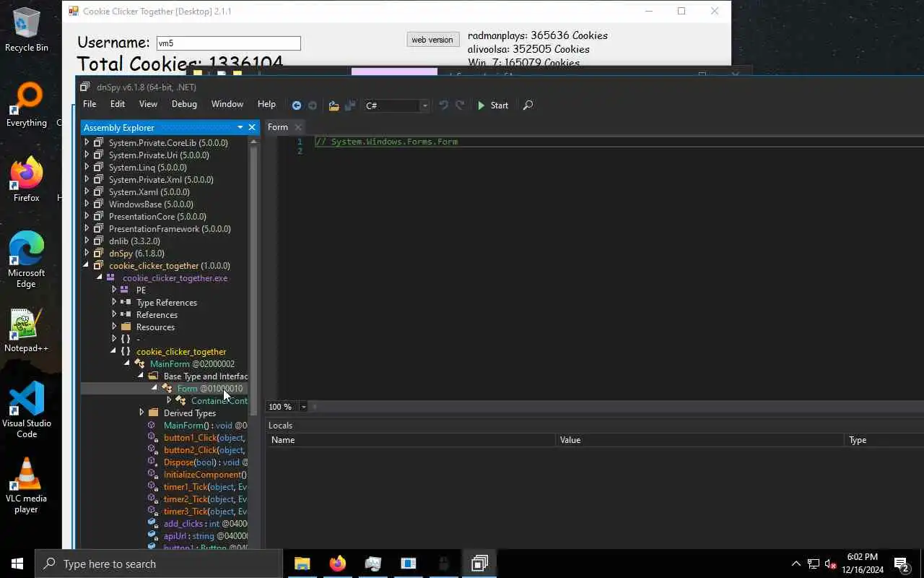Open the VLC media player desktop icon
This screenshot has width=924, height=578.
[x=26, y=486]
